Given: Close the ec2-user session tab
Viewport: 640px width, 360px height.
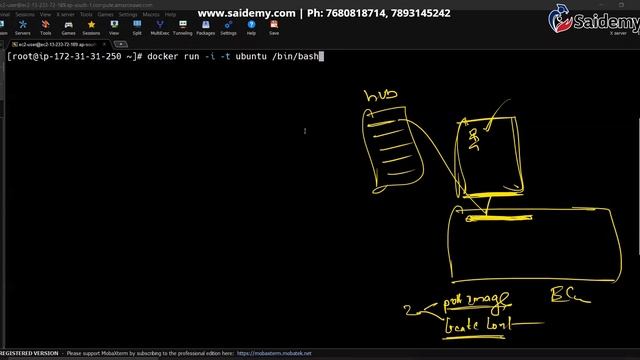Looking at the screenshot, I should tap(104, 44).
